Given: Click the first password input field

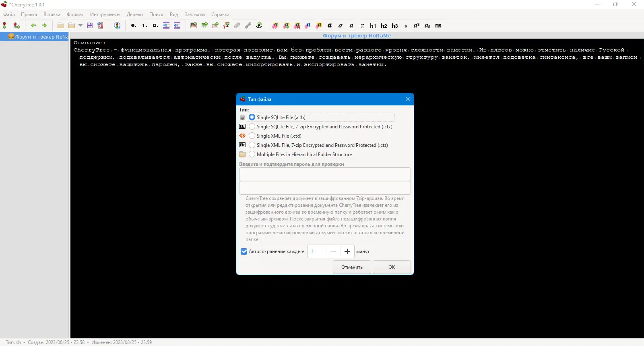Looking at the screenshot, I should click(x=325, y=174).
